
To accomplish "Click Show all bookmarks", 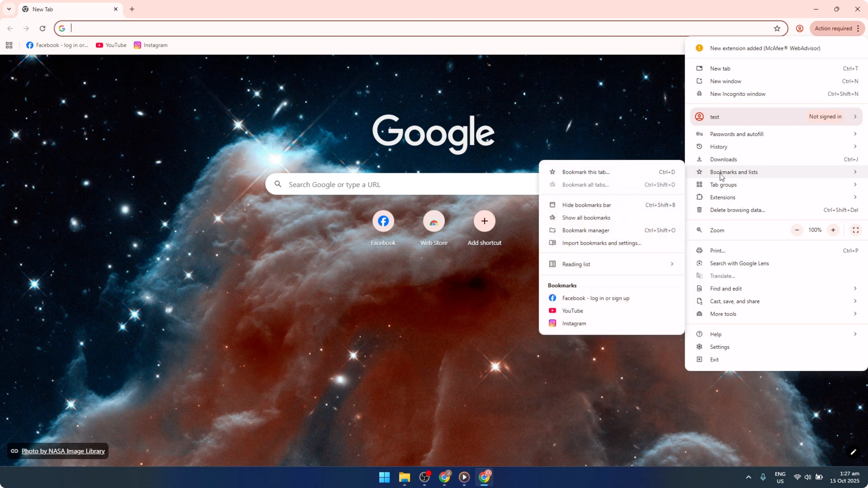I will point(586,218).
